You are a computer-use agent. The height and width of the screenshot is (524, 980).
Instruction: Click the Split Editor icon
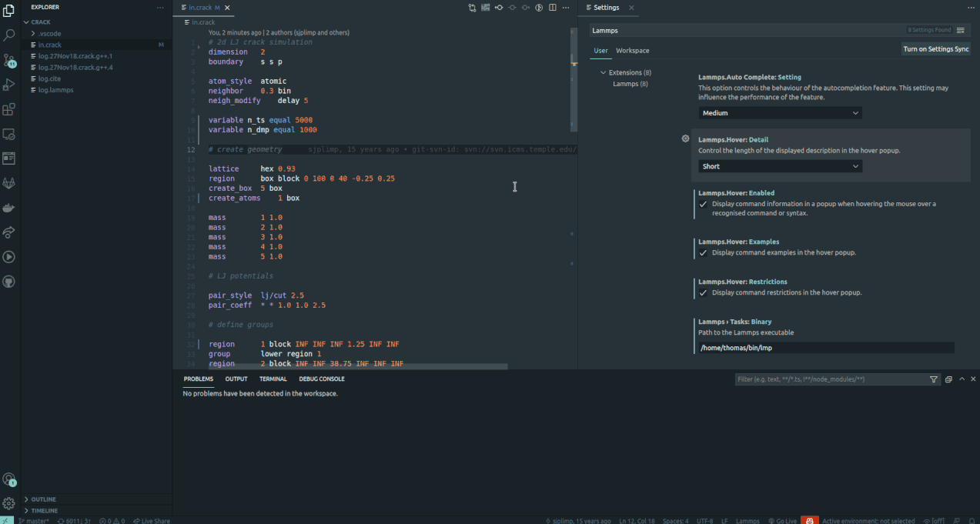552,7
